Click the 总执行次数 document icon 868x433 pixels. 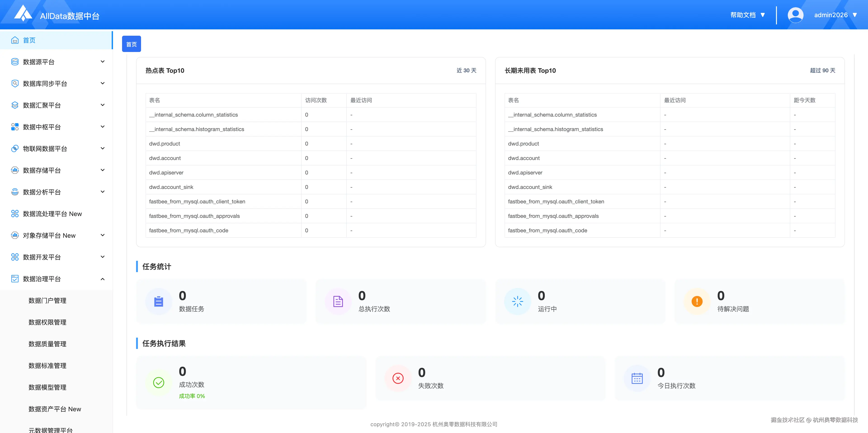(338, 301)
